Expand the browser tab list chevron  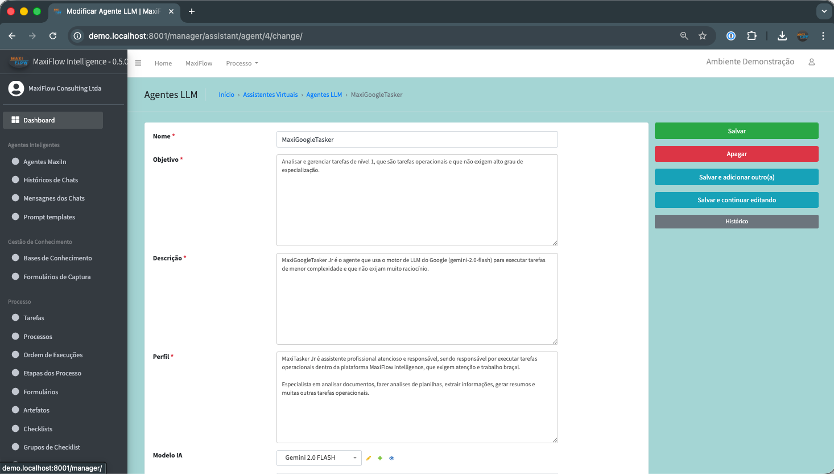(x=823, y=11)
